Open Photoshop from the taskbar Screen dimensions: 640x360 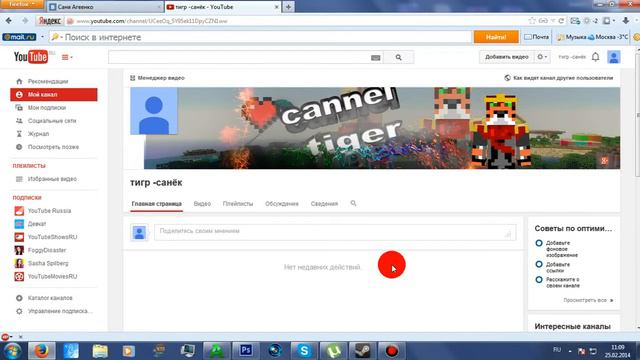[246, 351]
